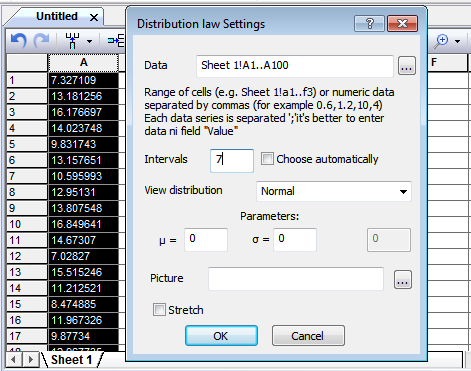Close the Untitled document tab
The image size is (471, 371).
(94, 17)
